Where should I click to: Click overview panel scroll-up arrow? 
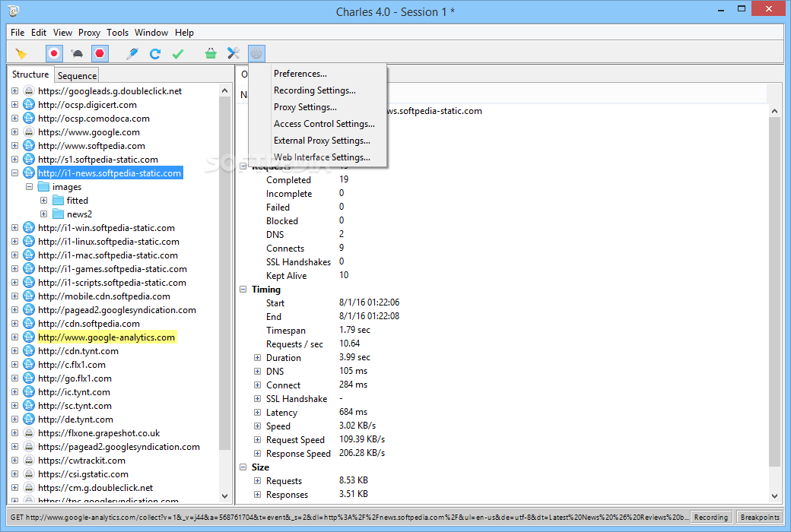(774, 111)
